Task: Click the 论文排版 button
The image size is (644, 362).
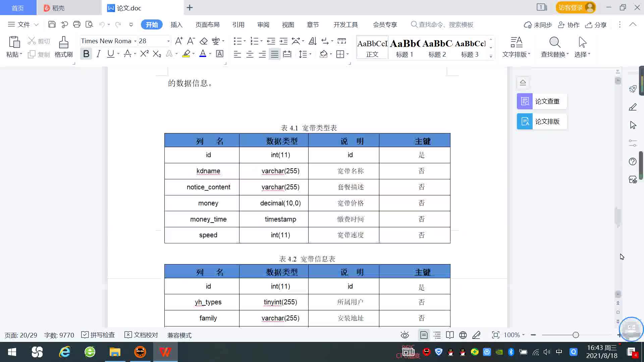Action: pos(541,121)
